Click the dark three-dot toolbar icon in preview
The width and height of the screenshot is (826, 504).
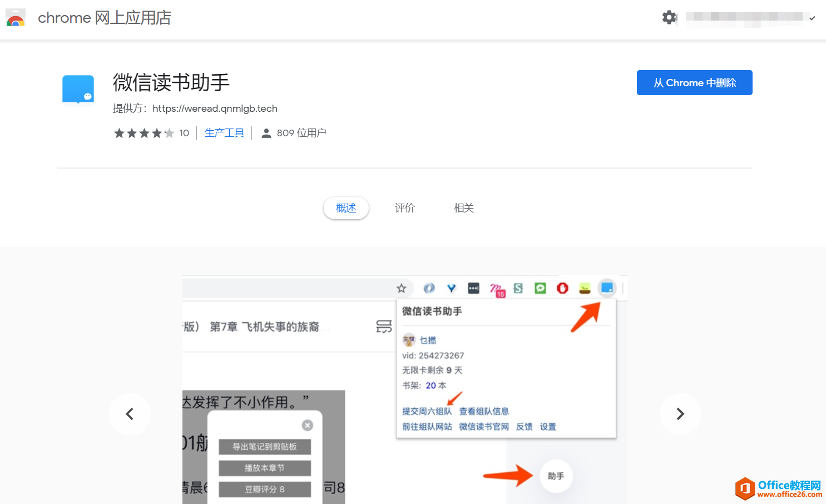pos(473,288)
